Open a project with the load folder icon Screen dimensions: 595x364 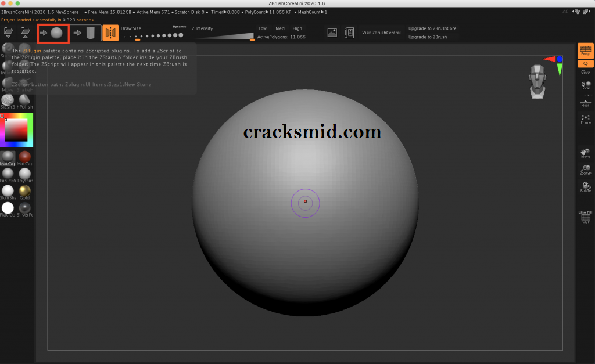click(x=8, y=33)
